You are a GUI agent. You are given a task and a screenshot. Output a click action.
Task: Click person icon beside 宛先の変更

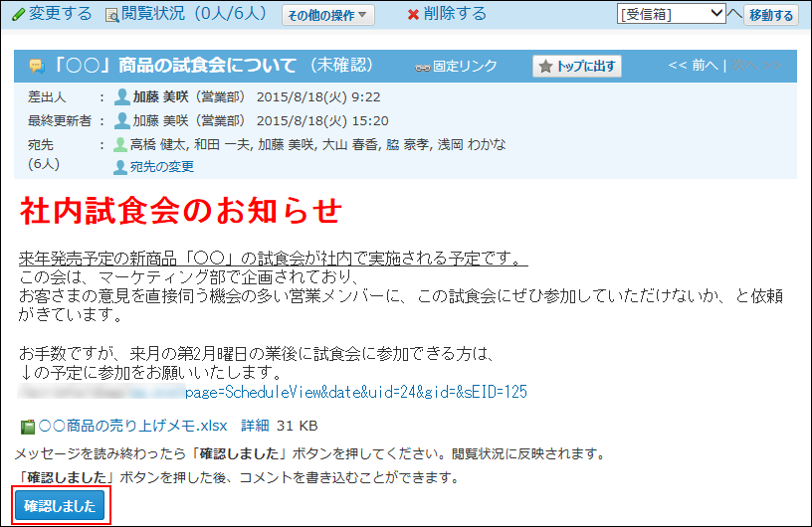120,167
